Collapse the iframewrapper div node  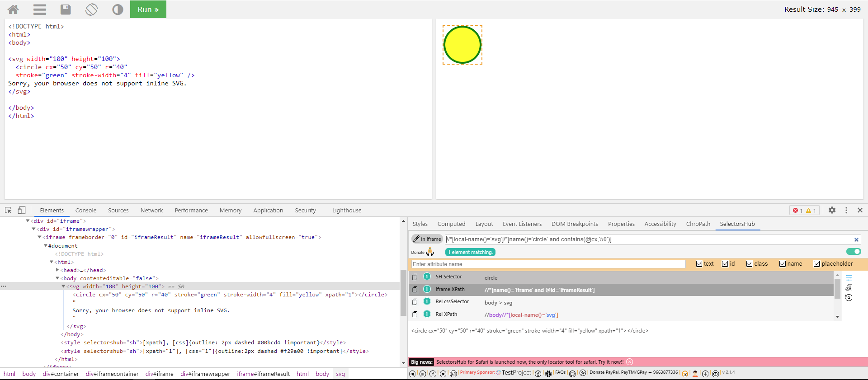pos(33,229)
